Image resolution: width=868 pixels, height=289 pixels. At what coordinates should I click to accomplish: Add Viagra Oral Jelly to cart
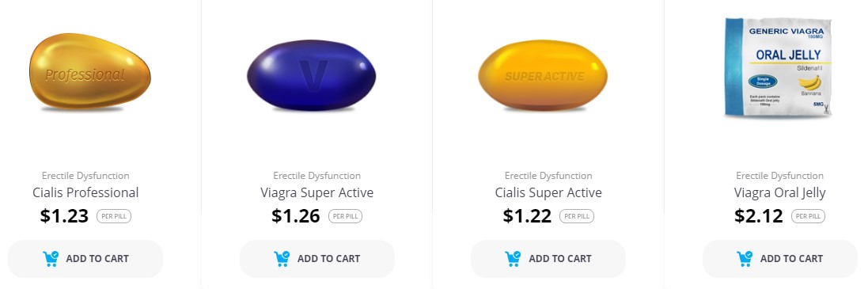pos(780,259)
